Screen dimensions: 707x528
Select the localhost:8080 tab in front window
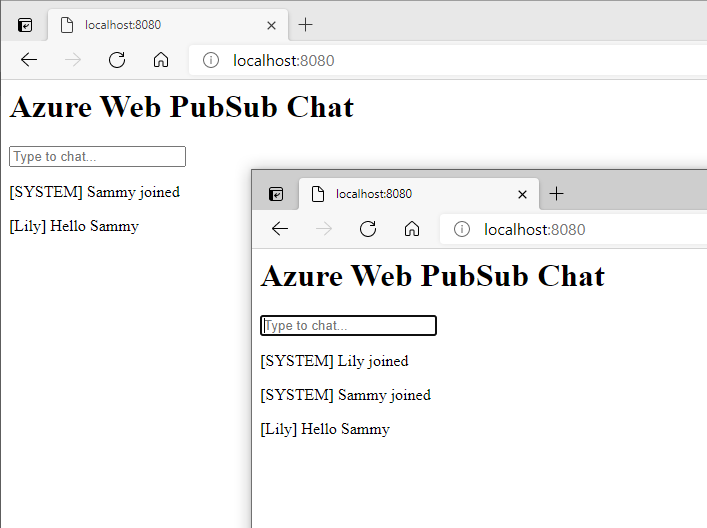(418, 194)
